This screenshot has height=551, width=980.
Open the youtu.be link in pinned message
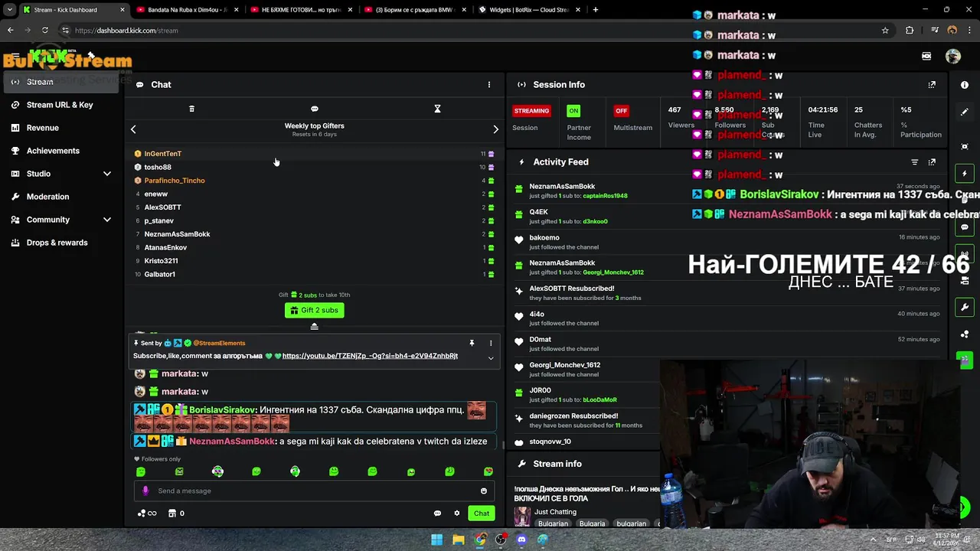point(370,356)
